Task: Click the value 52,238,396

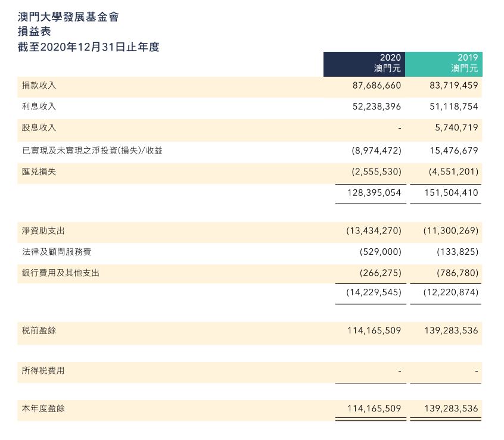Action: (377, 107)
